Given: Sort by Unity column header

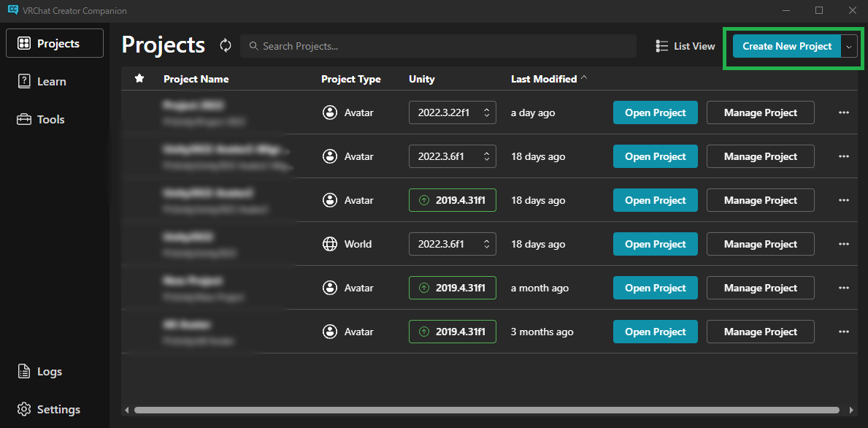Looking at the screenshot, I should tap(422, 79).
